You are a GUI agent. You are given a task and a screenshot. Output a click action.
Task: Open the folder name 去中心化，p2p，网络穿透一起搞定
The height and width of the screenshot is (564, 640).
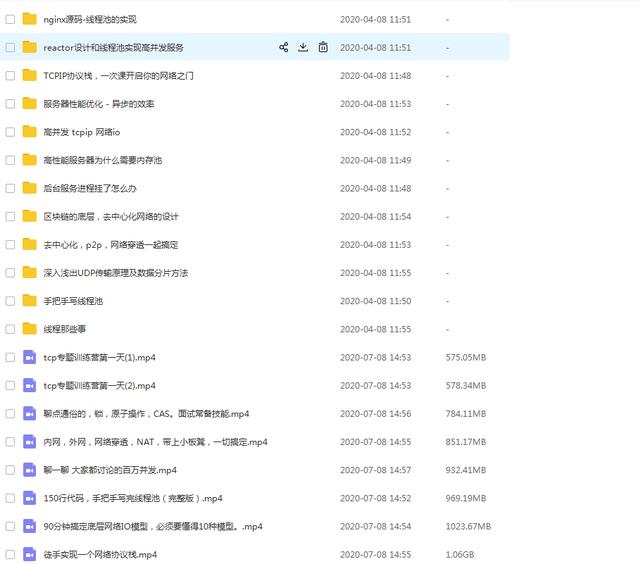111,245
